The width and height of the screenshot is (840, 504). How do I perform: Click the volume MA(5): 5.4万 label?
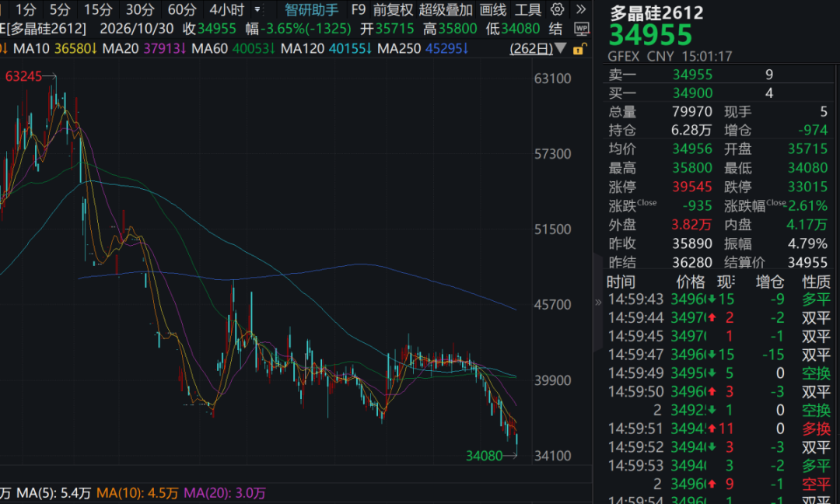tap(54, 493)
